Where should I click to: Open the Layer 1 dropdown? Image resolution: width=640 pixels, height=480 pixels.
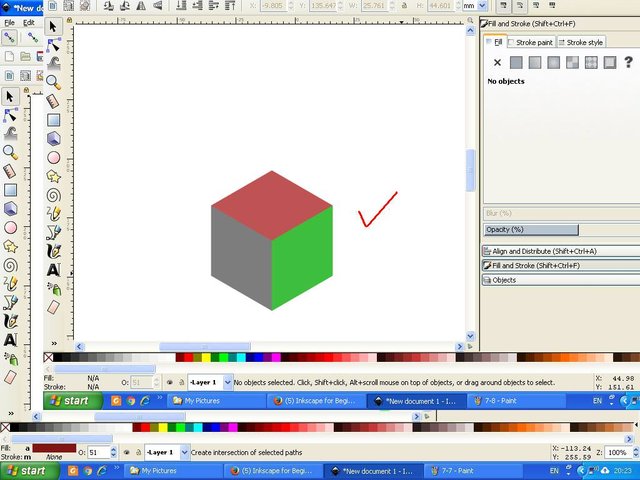227,382
